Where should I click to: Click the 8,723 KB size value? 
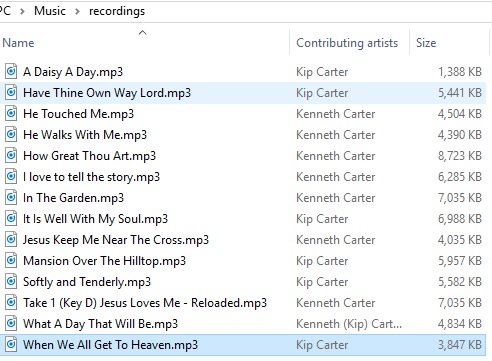click(x=460, y=156)
